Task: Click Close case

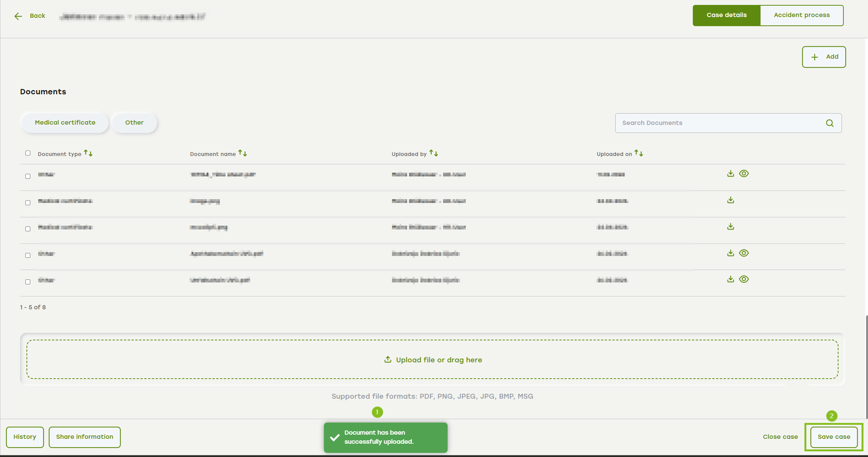Action: [780, 437]
